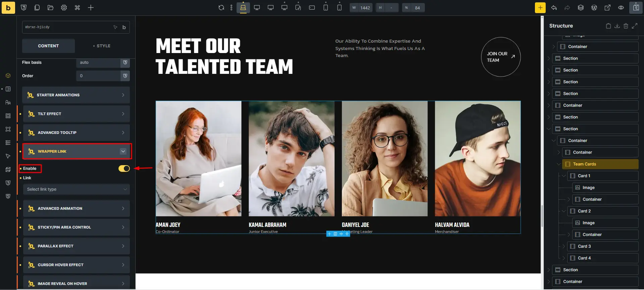
Task: Open preview eye icon in top toolbar
Action: coord(621,8)
